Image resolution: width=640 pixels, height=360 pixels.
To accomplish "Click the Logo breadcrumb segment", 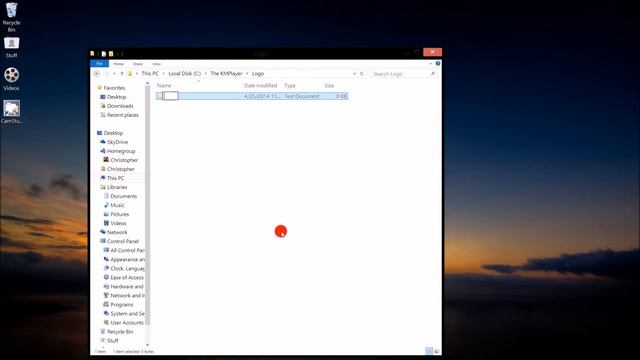I will click(258, 73).
